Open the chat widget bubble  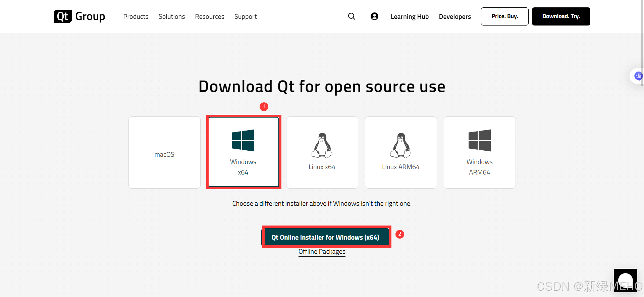point(625,280)
